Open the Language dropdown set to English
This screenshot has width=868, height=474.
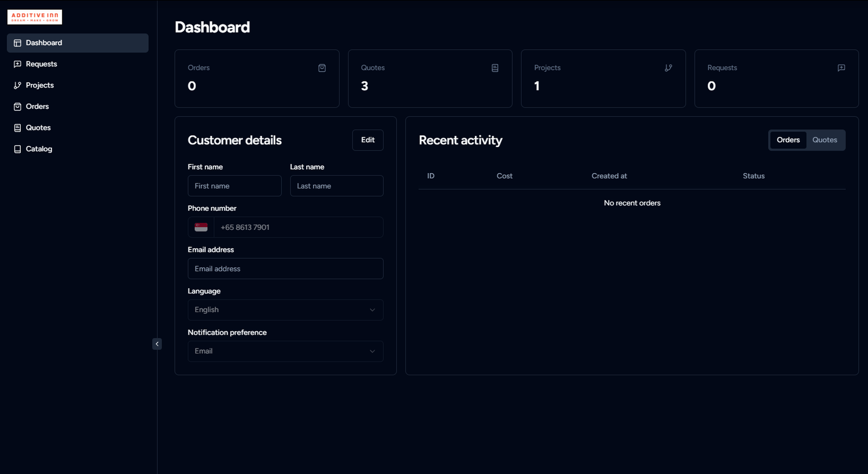[x=285, y=310]
